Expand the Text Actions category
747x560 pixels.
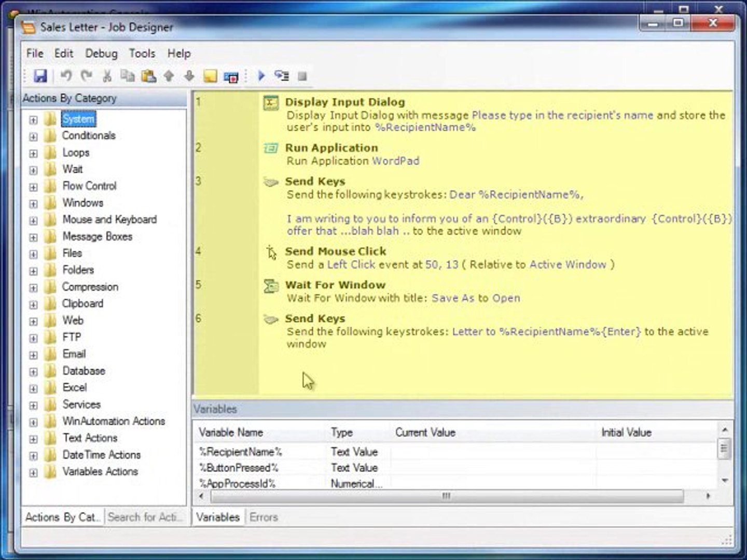33,439
